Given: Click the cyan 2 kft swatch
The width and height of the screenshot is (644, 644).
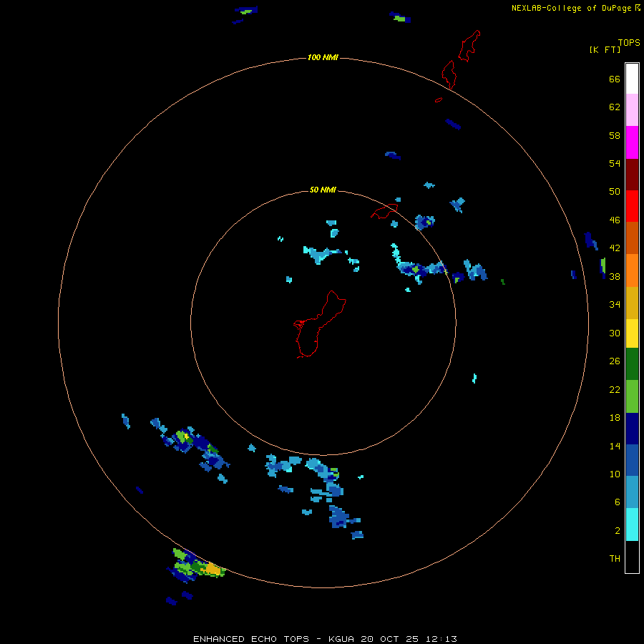Looking at the screenshot, I should coord(632,525).
